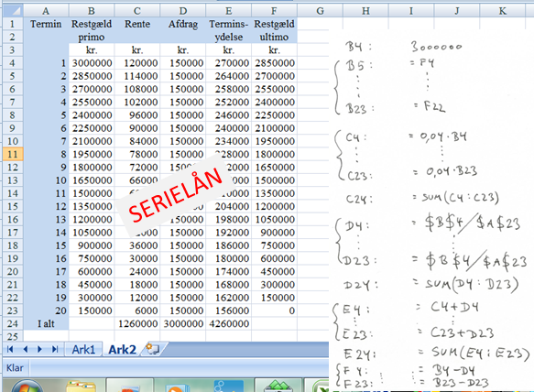Select column G header

(x=320, y=11)
